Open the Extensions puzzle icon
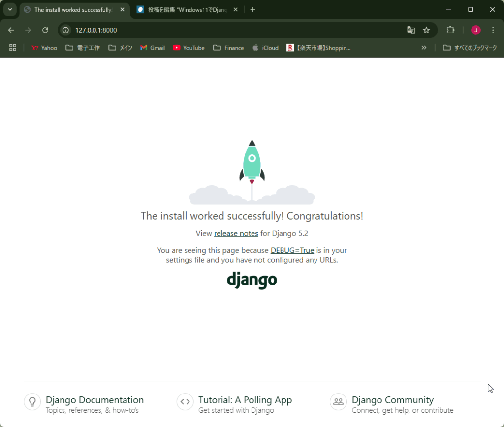This screenshot has height=427, width=504. (x=450, y=30)
